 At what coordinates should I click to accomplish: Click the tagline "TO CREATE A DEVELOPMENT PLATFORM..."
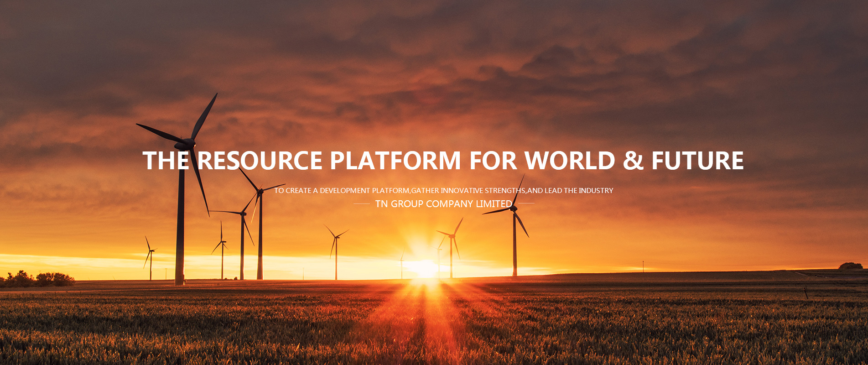coord(443,190)
